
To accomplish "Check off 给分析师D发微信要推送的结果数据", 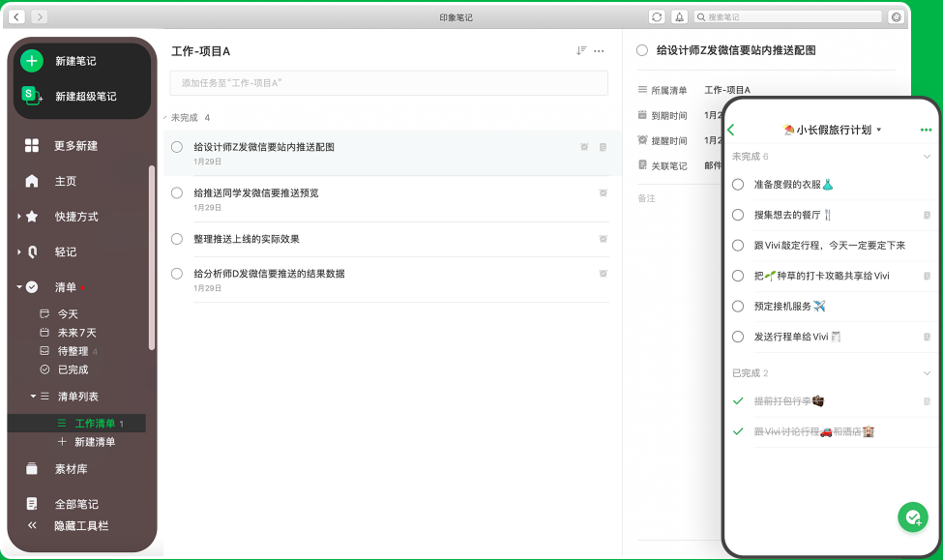I will click(177, 274).
